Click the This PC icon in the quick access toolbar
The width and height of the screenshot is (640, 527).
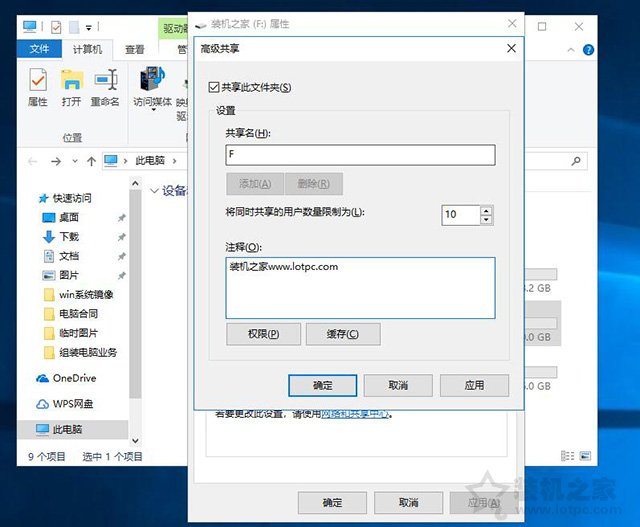30,27
